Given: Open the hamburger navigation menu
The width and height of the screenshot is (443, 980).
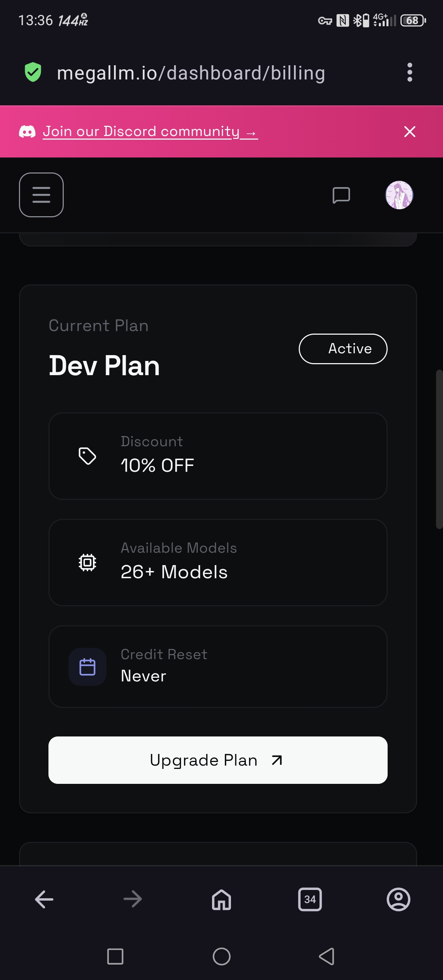Looking at the screenshot, I should point(41,195).
